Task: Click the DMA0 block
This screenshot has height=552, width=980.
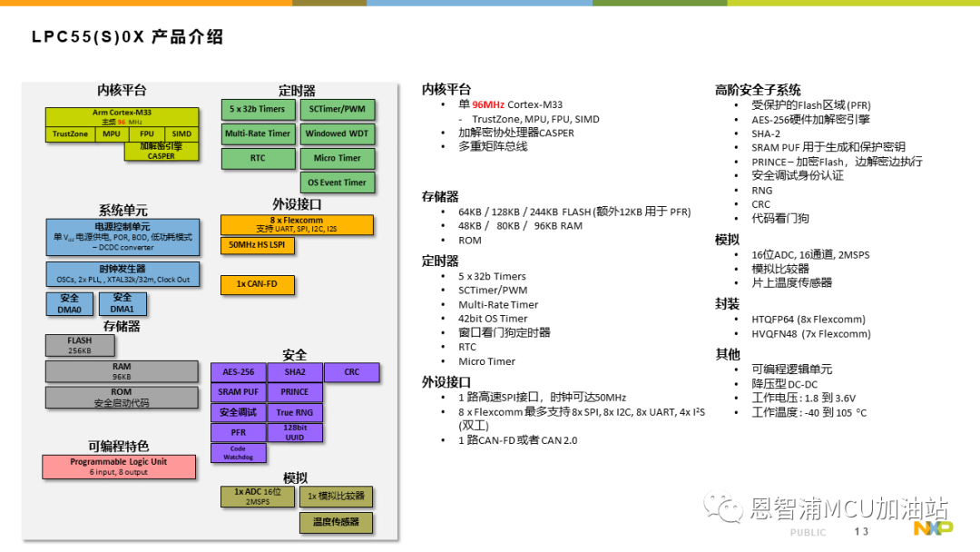Action: click(x=69, y=304)
